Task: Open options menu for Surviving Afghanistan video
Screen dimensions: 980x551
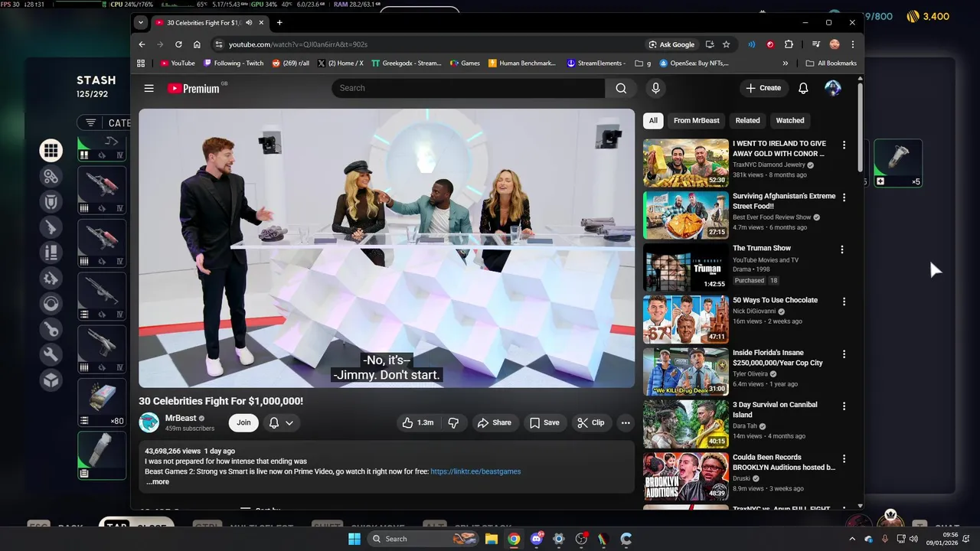Action: click(x=844, y=197)
